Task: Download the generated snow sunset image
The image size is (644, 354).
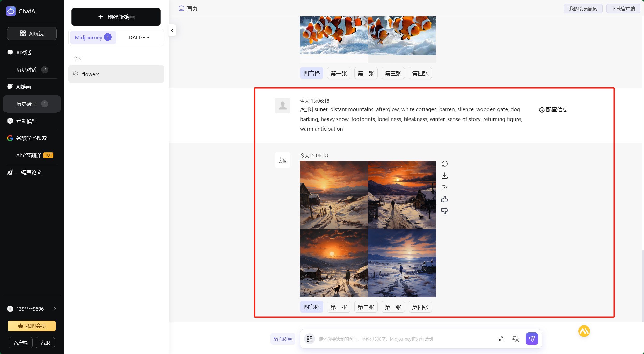Action: (x=444, y=176)
